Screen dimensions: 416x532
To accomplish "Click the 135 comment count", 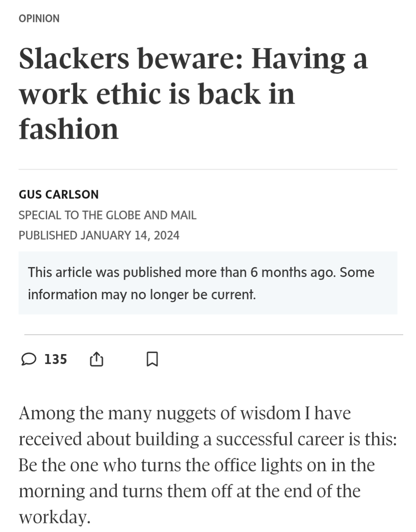I will (x=55, y=359).
